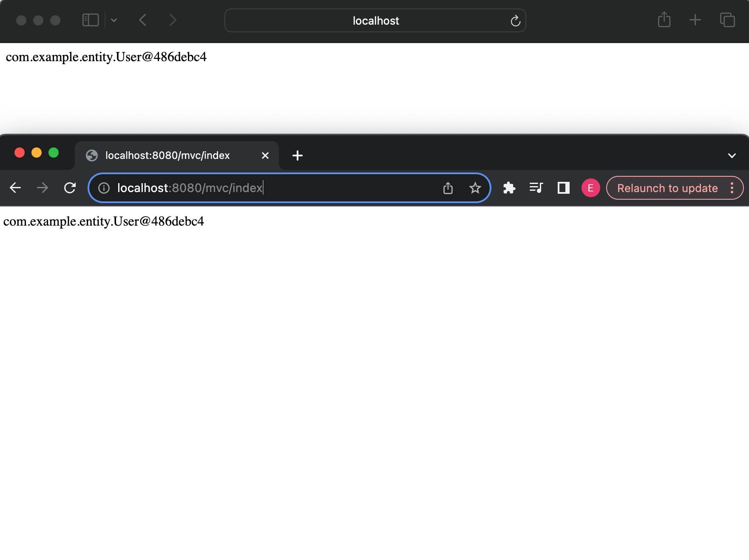Show Chrome tab search with the chevron
This screenshot has height=560, width=749.
(732, 156)
